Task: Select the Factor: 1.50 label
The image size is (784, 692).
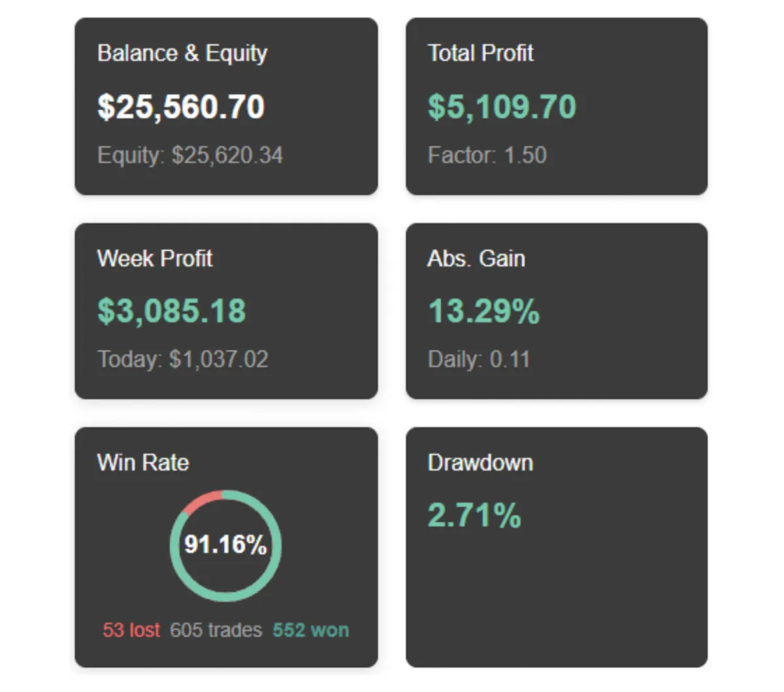Action: click(487, 155)
